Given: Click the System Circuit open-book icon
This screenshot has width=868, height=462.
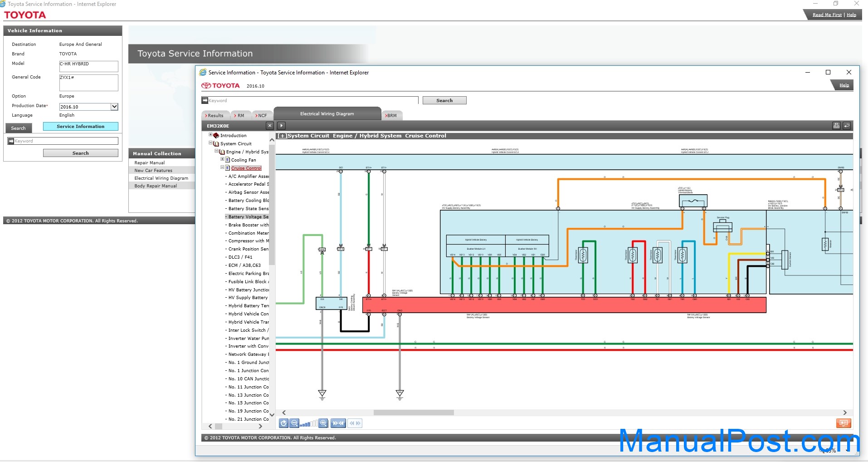Looking at the screenshot, I should point(216,143).
